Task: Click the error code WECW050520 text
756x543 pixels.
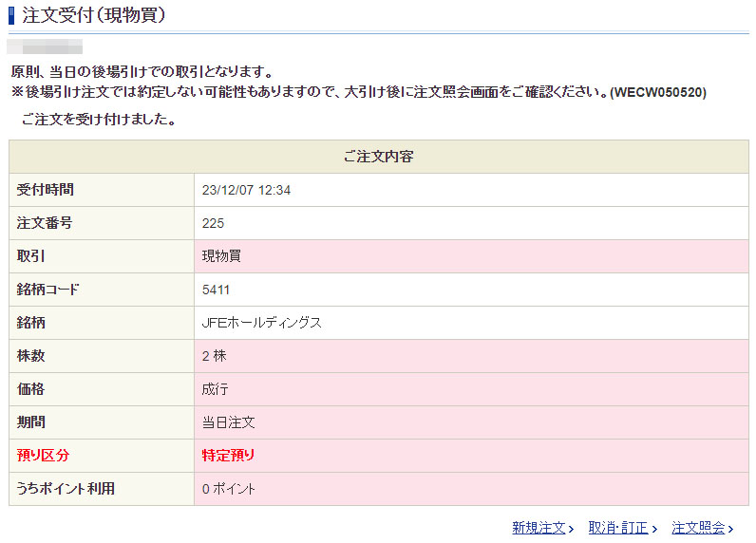Action: (x=657, y=92)
